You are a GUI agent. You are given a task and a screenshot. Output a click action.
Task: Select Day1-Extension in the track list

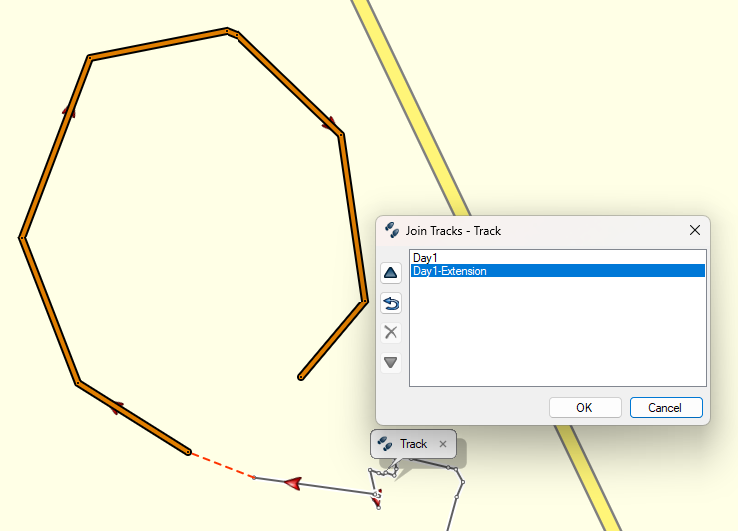pos(558,271)
